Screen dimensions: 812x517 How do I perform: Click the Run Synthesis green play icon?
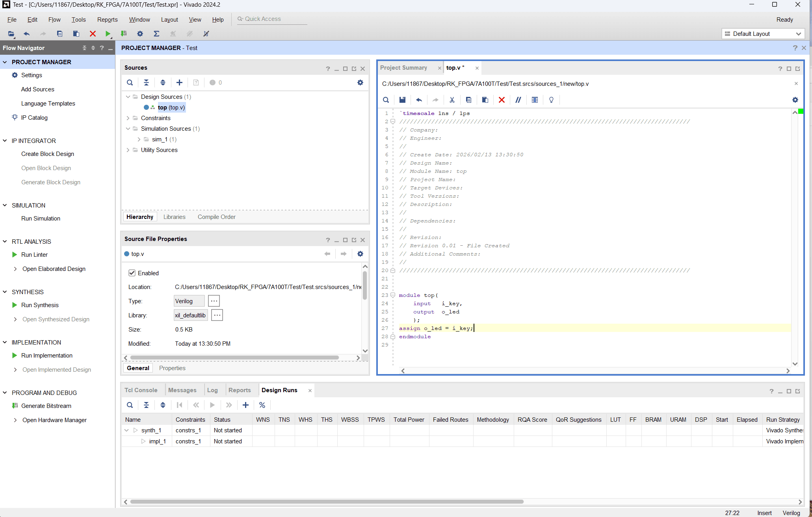15,305
